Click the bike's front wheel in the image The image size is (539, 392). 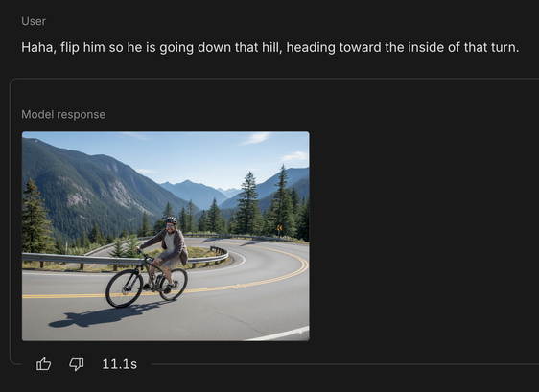click(124, 288)
